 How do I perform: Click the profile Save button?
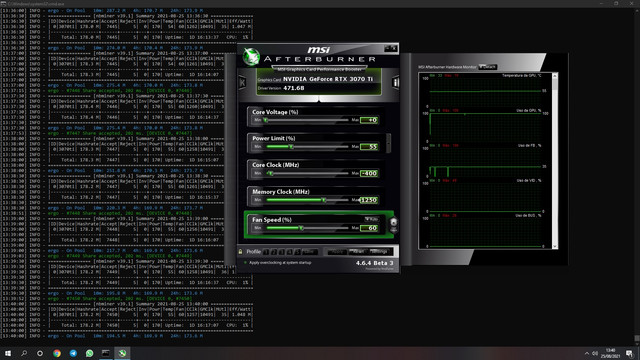point(310,252)
